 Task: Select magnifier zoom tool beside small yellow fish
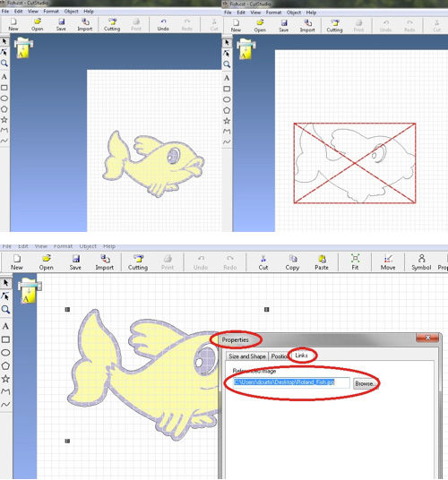click(4, 64)
